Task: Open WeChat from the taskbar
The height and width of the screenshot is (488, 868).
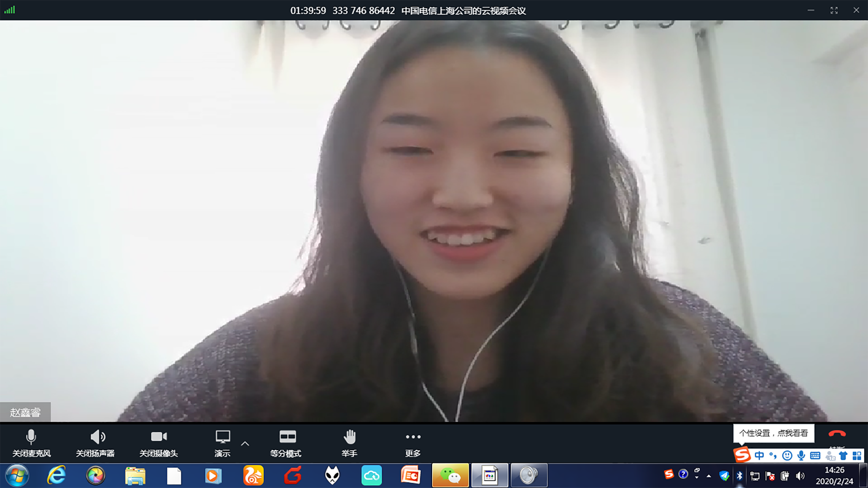Action: [450, 476]
